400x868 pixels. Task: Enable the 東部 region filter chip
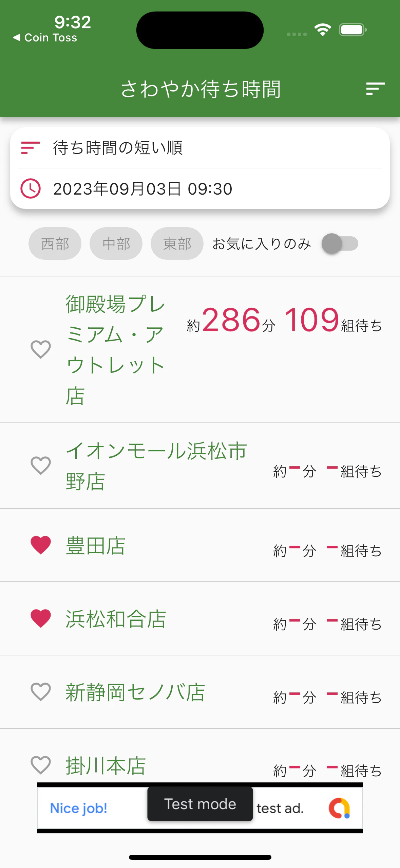177,243
